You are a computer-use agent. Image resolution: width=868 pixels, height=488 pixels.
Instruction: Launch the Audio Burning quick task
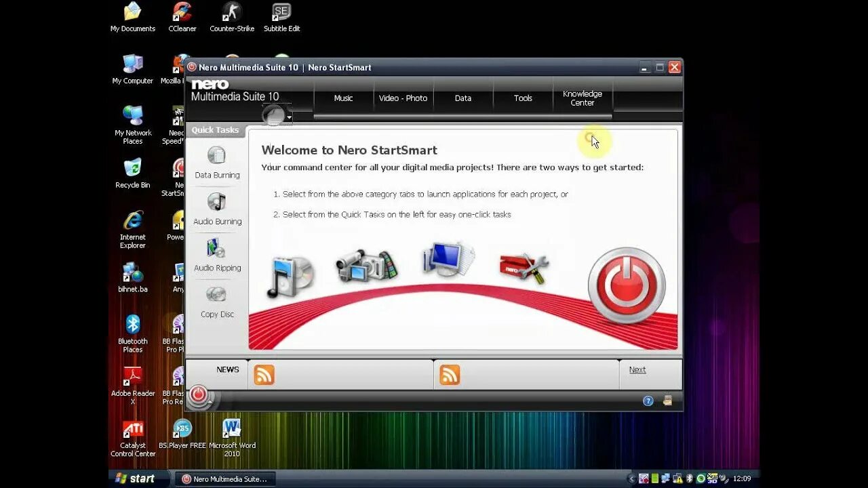217,209
